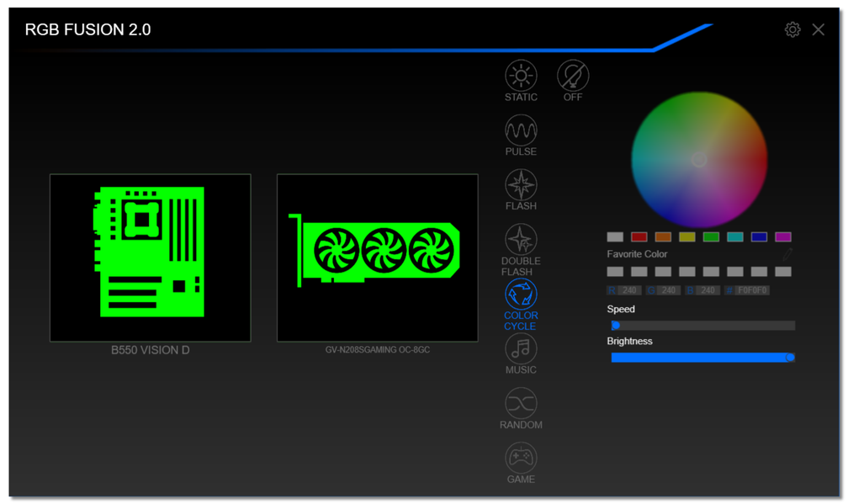Pick the gray preset color swatch
The width and height of the screenshot is (848, 504).
pyautogui.click(x=615, y=237)
